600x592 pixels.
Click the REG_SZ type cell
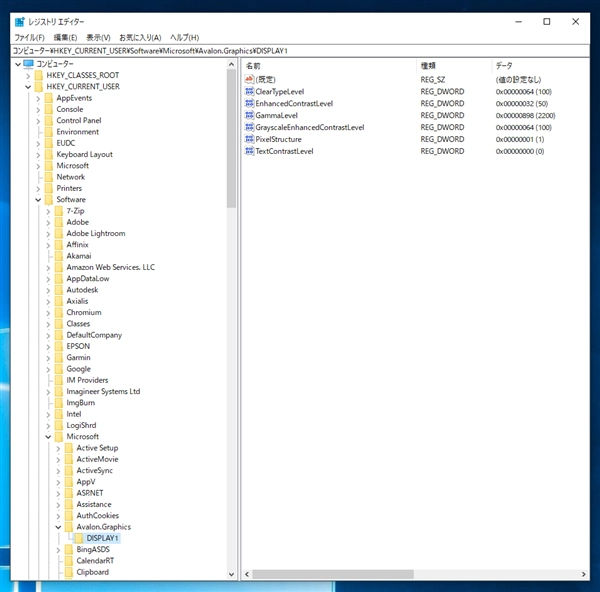tap(432, 80)
